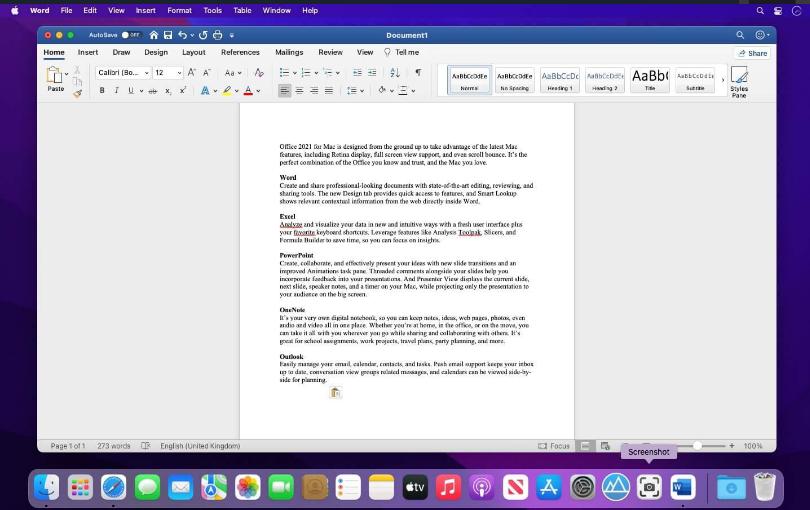Click the Copy icon below scissors
This screenshot has height=510, width=810.
click(77, 81)
